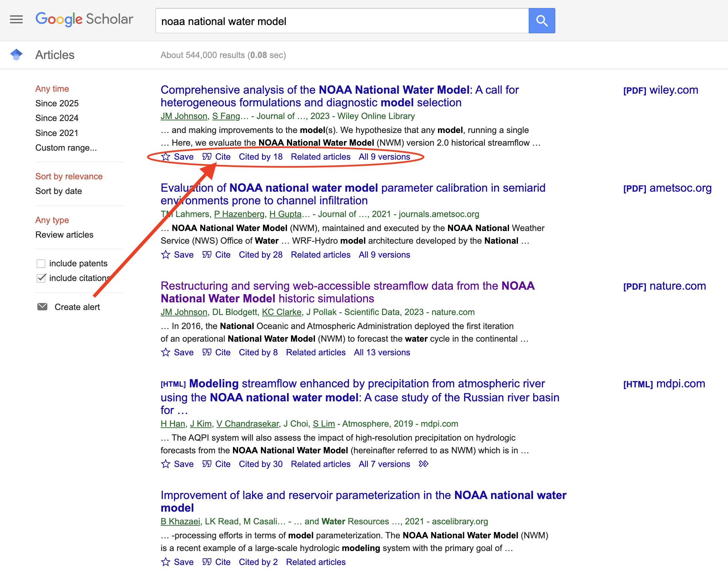The height and width of the screenshot is (576, 728).
Task: Click Cited by 18
Action: click(261, 157)
